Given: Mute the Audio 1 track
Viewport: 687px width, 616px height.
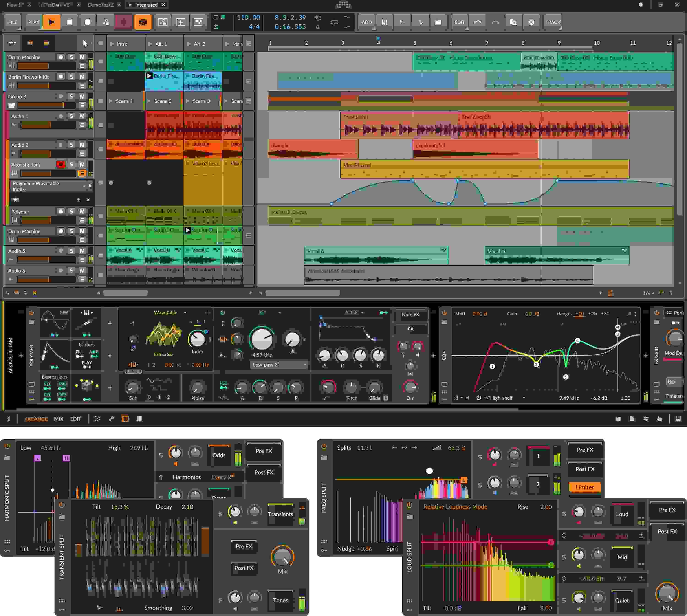Looking at the screenshot, I should 82,116.
